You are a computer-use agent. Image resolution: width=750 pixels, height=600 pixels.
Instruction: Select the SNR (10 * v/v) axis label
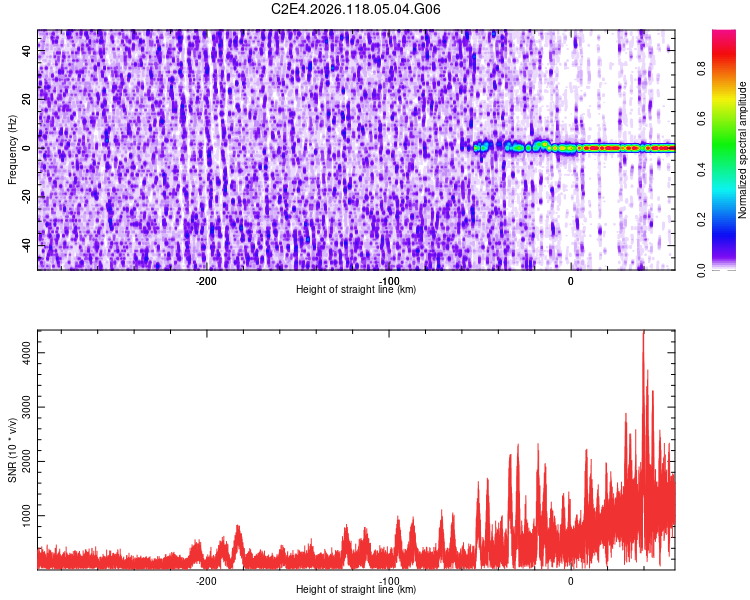pos(12,450)
